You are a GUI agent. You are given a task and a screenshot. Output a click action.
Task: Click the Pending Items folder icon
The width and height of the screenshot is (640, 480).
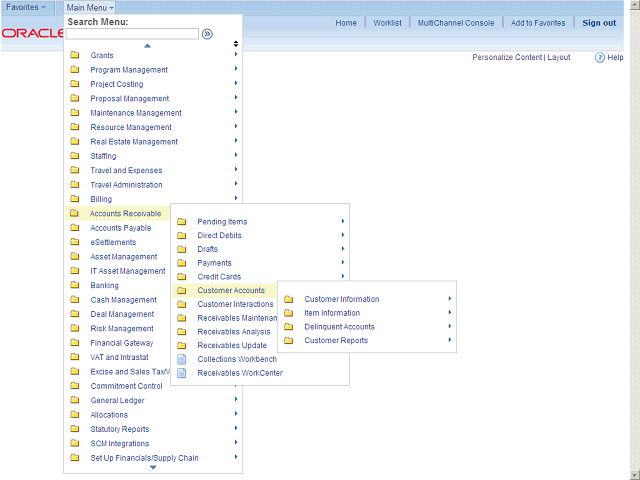[x=182, y=222]
